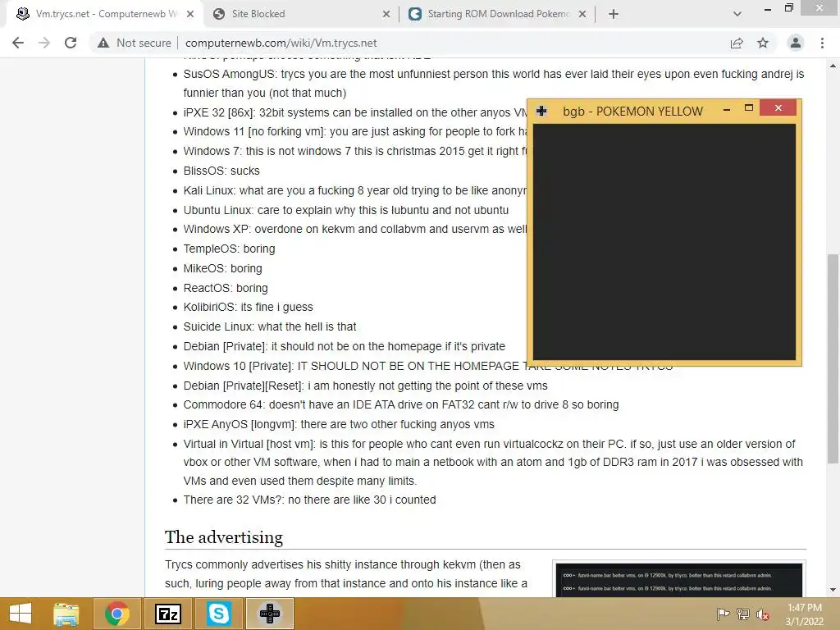Click the bgb POKEMON YELLOW title bar

click(x=632, y=111)
